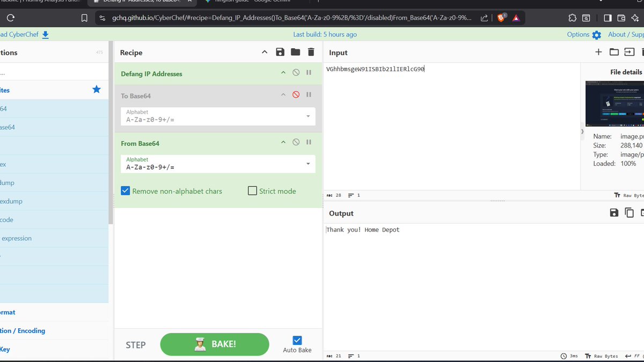This screenshot has width=644, height=362.
Task: Open the site information icon in address bar
Action: [x=103, y=18]
